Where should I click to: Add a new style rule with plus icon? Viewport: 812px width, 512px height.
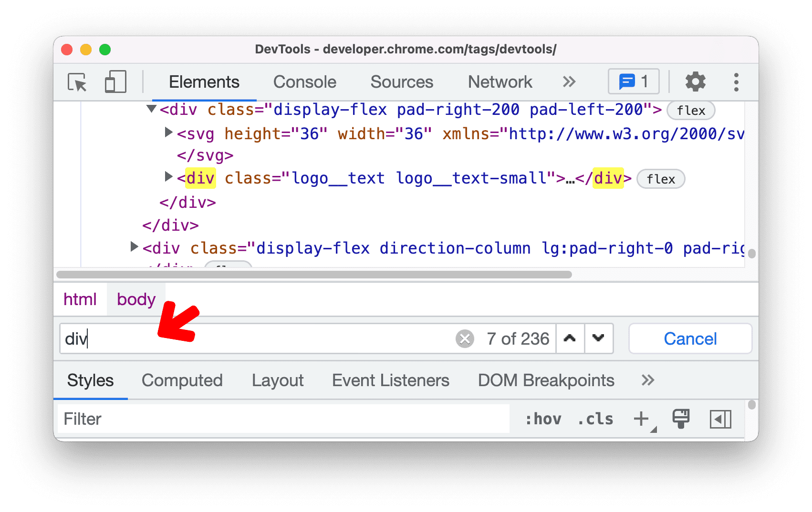point(641,419)
